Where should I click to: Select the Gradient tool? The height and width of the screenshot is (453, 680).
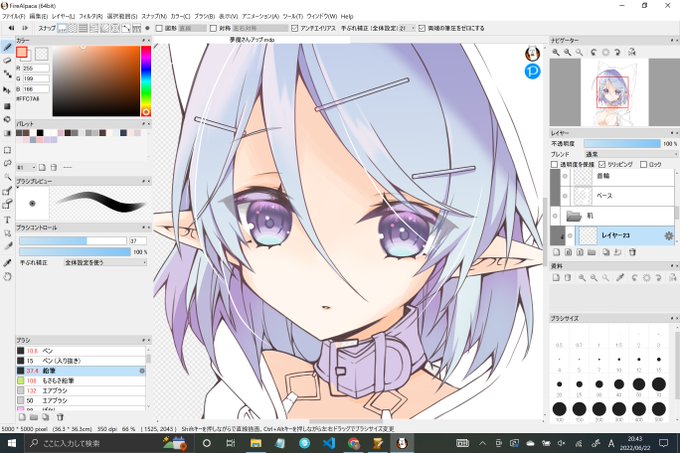pos(7,133)
